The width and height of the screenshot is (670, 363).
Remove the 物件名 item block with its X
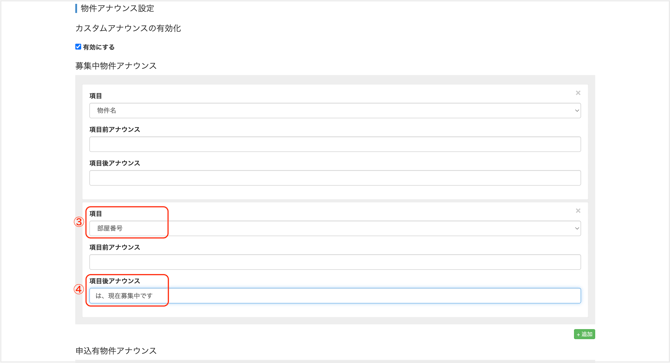click(578, 93)
